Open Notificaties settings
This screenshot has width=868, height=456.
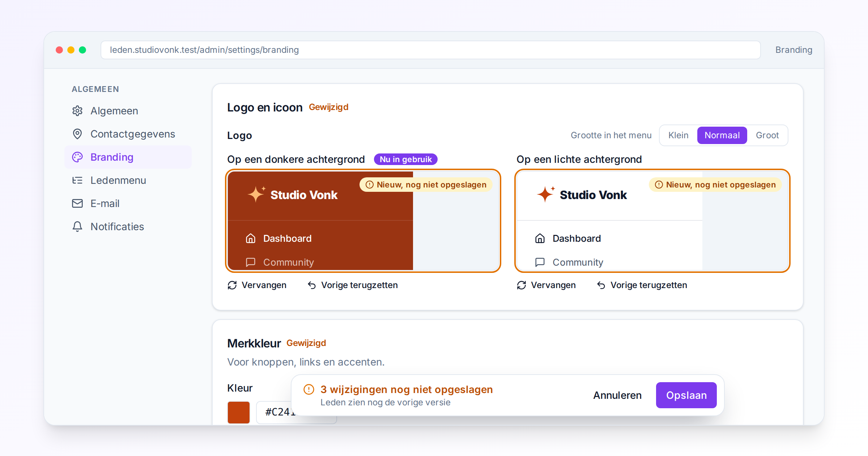128,227
